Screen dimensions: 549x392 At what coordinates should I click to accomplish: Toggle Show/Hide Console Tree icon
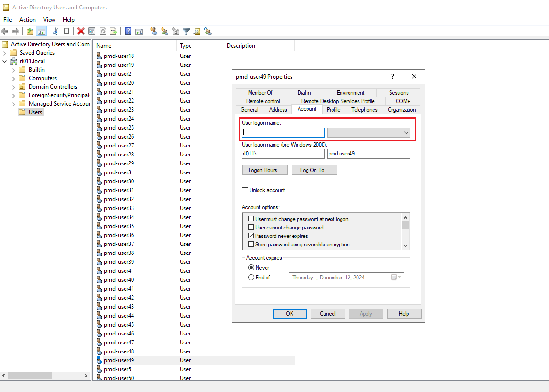click(x=42, y=32)
